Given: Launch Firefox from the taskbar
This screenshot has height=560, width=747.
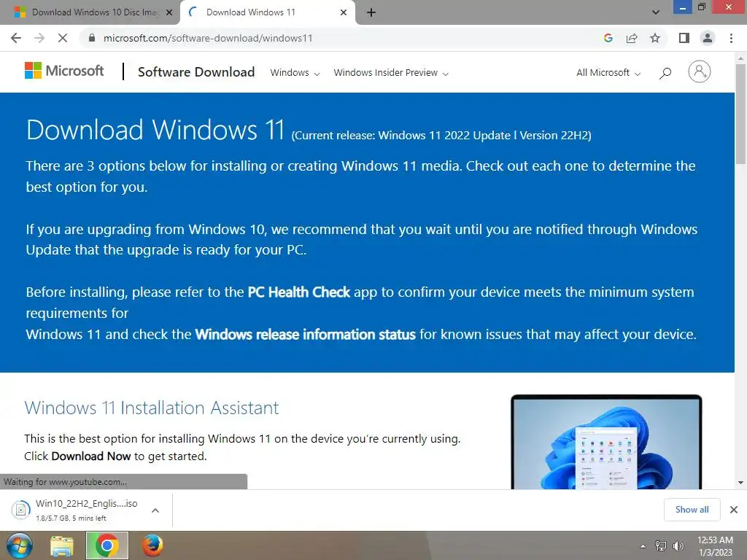Looking at the screenshot, I should (x=152, y=545).
